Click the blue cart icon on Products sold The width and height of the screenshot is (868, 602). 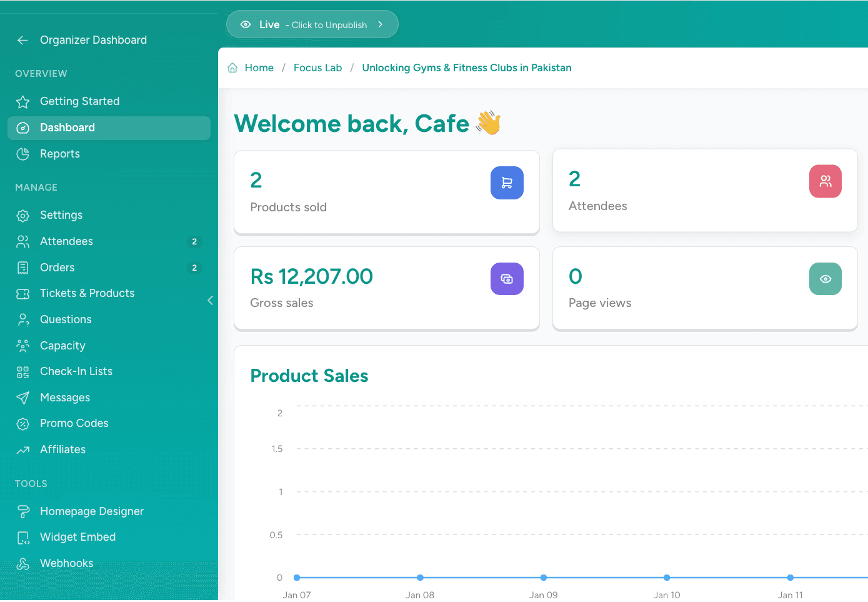pyautogui.click(x=507, y=183)
